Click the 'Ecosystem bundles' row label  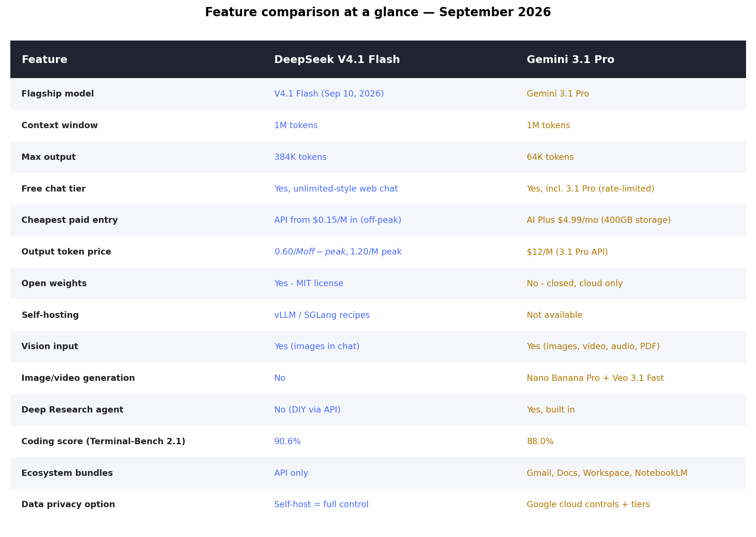[67, 473]
